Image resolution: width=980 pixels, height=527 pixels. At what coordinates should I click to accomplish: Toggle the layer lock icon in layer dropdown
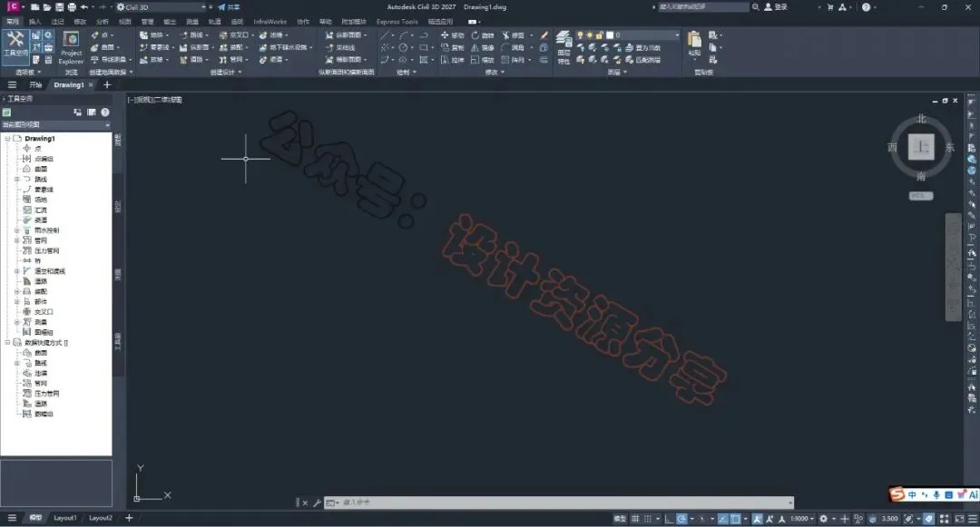[600, 35]
